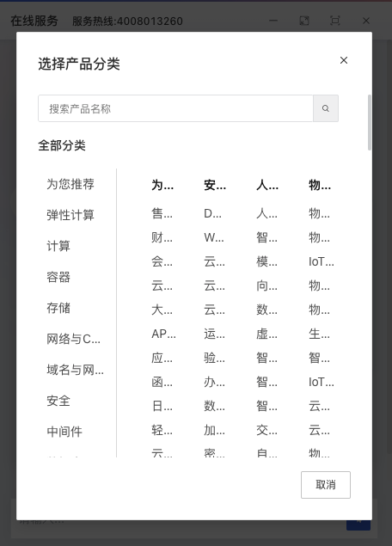Click the 取消 button
Screen dimensions: 392x546
326,485
